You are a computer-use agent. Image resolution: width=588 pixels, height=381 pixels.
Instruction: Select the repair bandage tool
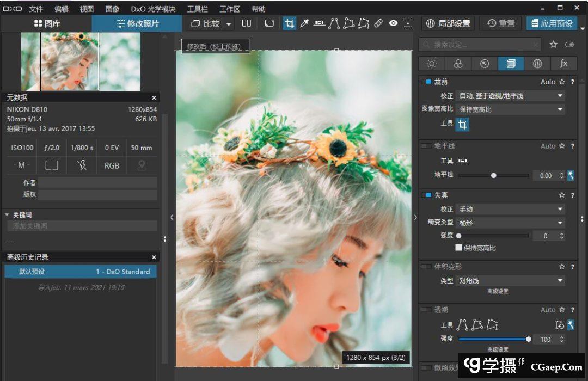[x=379, y=23]
